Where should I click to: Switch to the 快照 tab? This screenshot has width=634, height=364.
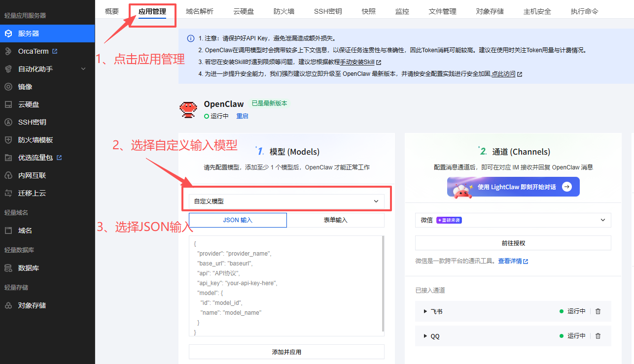tap(368, 11)
